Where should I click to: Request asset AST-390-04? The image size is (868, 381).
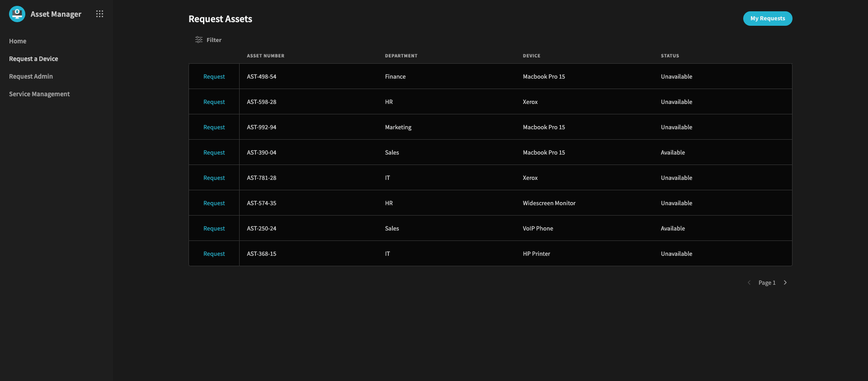click(x=214, y=152)
